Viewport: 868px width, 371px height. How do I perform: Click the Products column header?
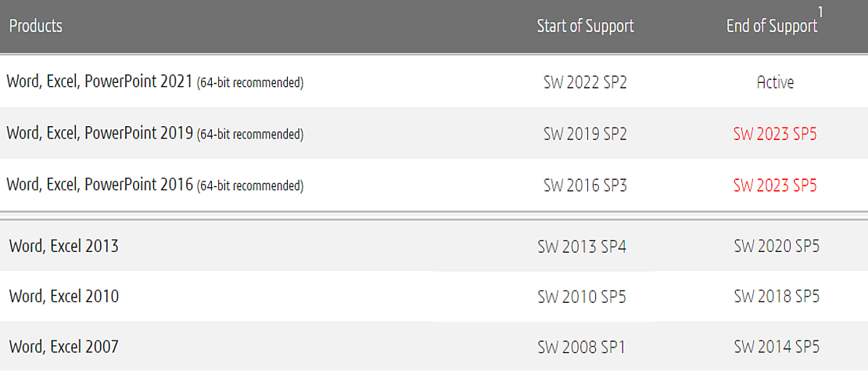point(36,26)
